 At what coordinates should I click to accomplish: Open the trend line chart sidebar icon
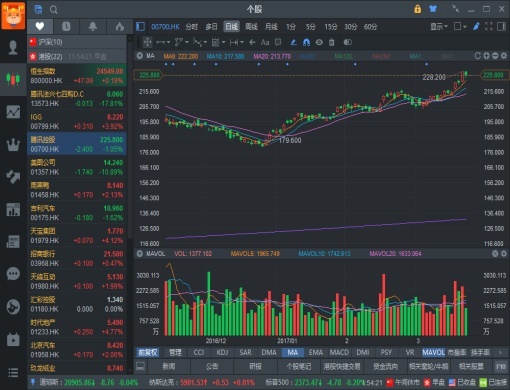[13, 112]
